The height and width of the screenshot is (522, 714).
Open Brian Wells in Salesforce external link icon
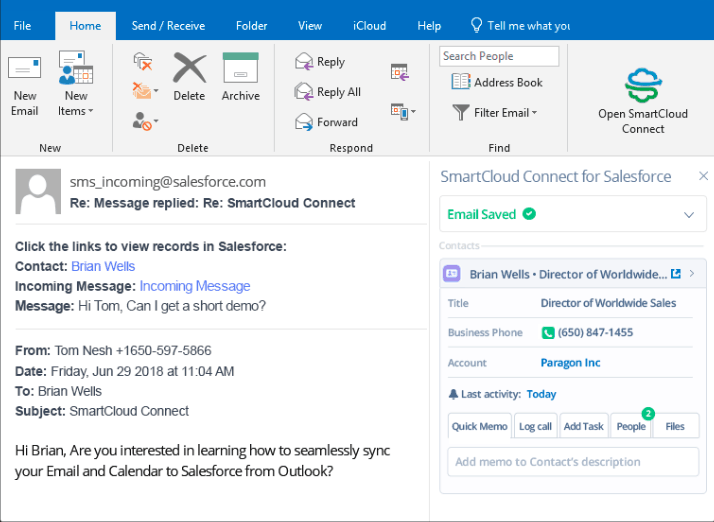(x=676, y=273)
